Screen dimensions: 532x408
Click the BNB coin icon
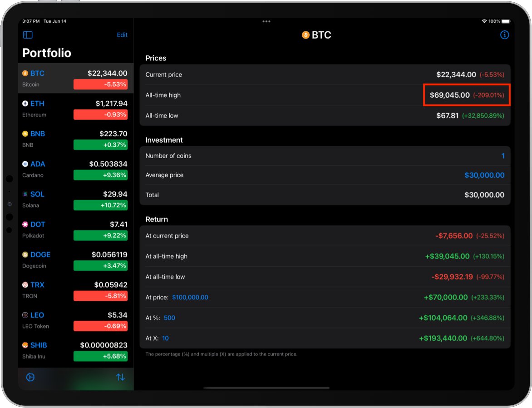pyautogui.click(x=25, y=134)
